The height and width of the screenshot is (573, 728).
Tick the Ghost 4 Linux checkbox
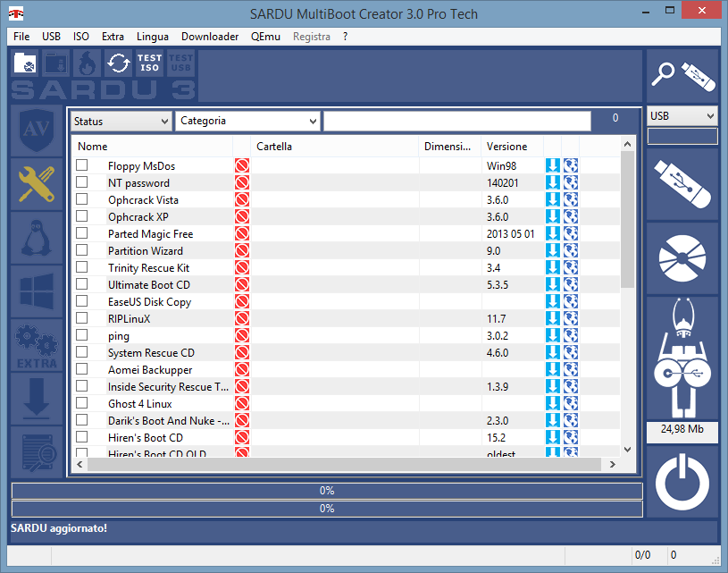click(82, 403)
